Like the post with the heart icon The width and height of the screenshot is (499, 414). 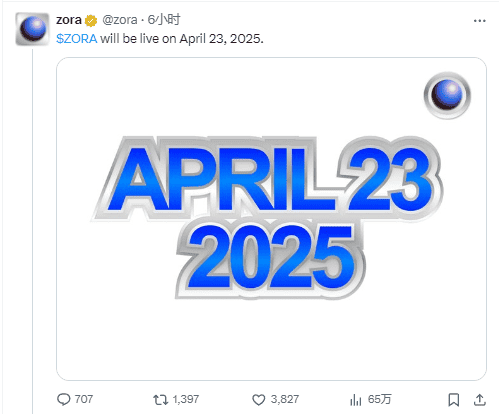pyautogui.click(x=258, y=399)
